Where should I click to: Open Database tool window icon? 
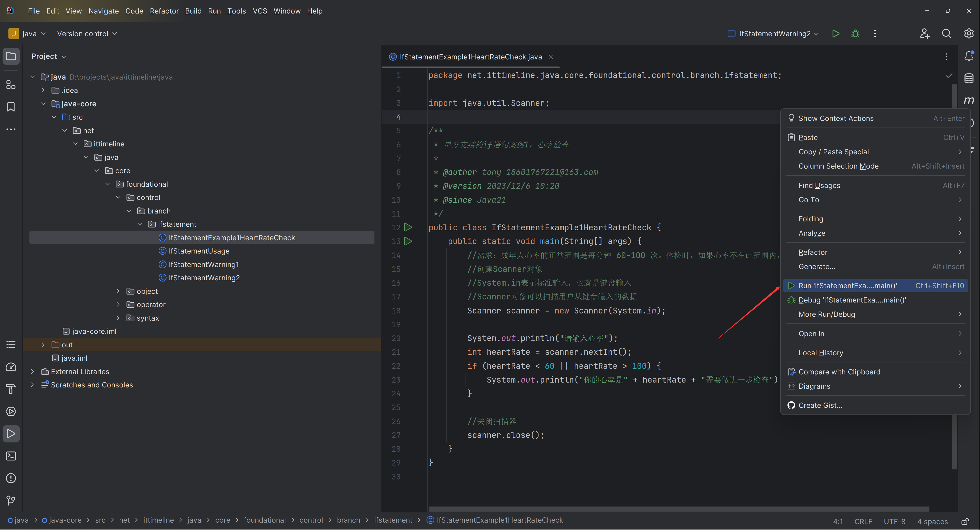pyautogui.click(x=969, y=78)
